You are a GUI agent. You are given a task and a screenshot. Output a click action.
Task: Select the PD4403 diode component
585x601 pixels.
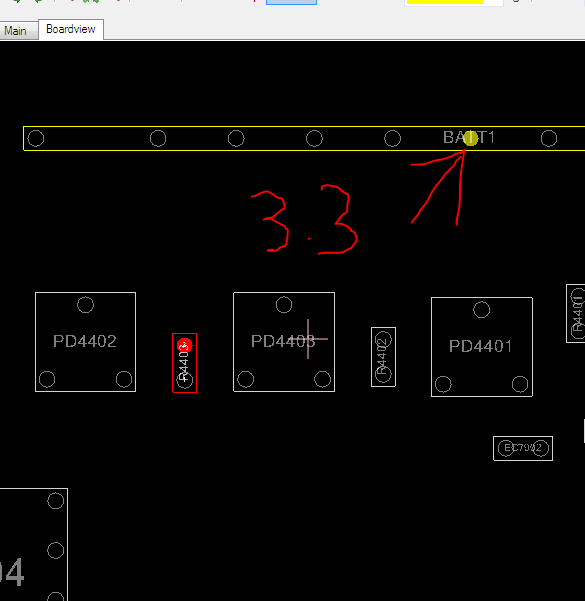tap(284, 342)
